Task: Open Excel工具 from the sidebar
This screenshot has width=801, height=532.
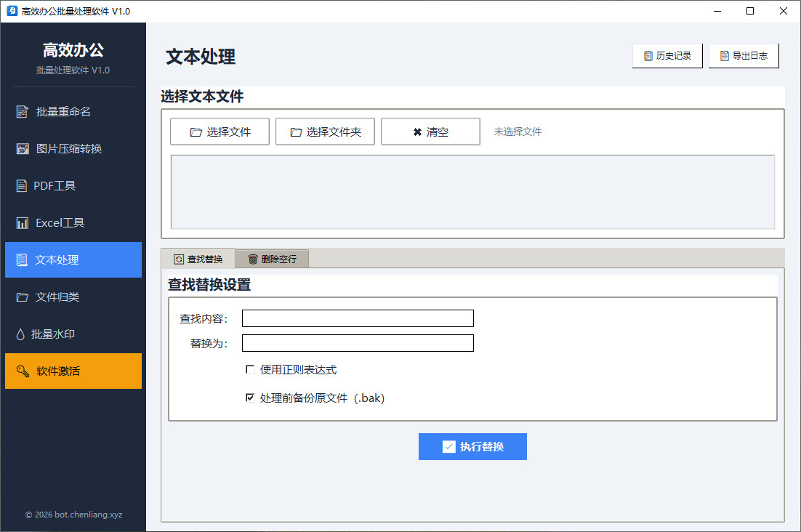Action: click(x=73, y=222)
